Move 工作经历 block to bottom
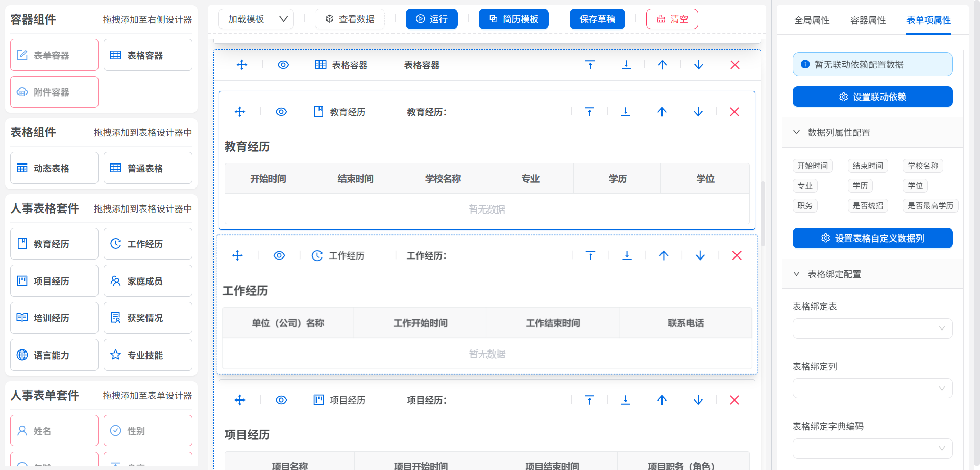Image resolution: width=980 pixels, height=470 pixels. (x=627, y=255)
